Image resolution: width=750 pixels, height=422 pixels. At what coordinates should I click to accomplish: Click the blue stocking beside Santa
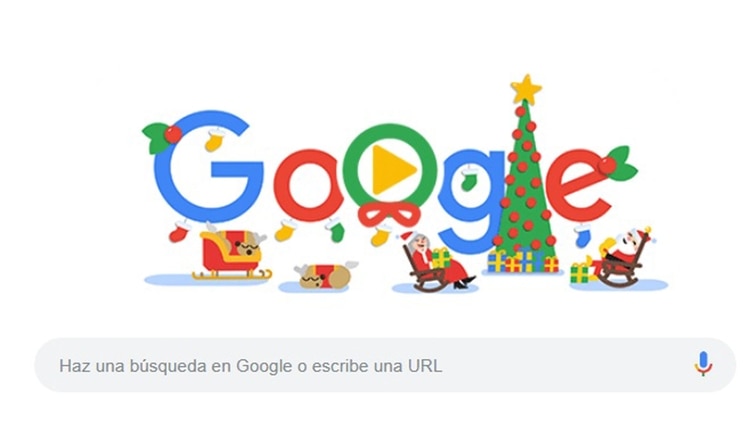583,236
